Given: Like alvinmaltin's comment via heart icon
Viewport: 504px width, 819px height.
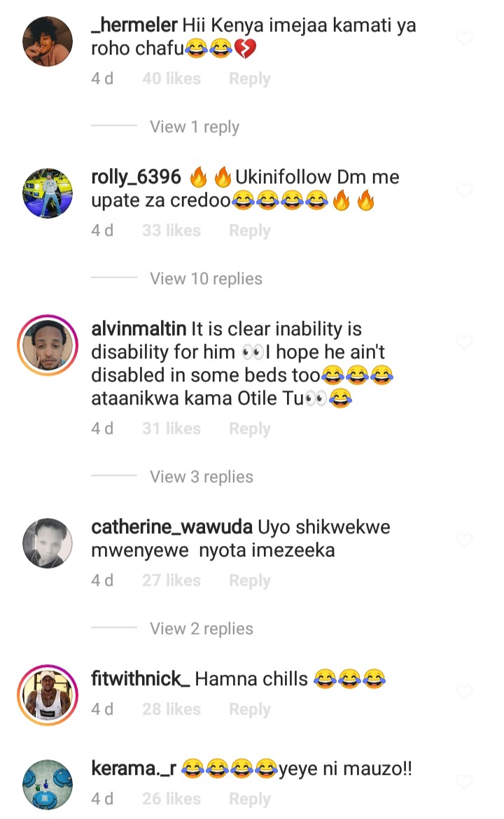Looking at the screenshot, I should (464, 342).
